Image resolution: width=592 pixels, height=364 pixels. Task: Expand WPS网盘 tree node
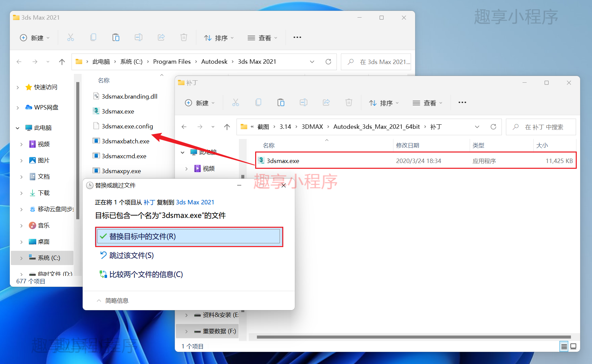pos(18,107)
